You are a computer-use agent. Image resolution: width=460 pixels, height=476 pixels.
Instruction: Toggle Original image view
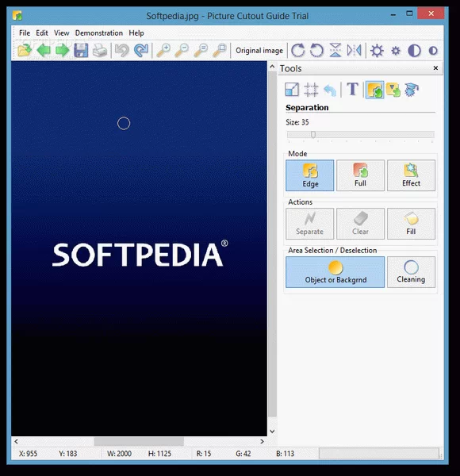coord(259,51)
